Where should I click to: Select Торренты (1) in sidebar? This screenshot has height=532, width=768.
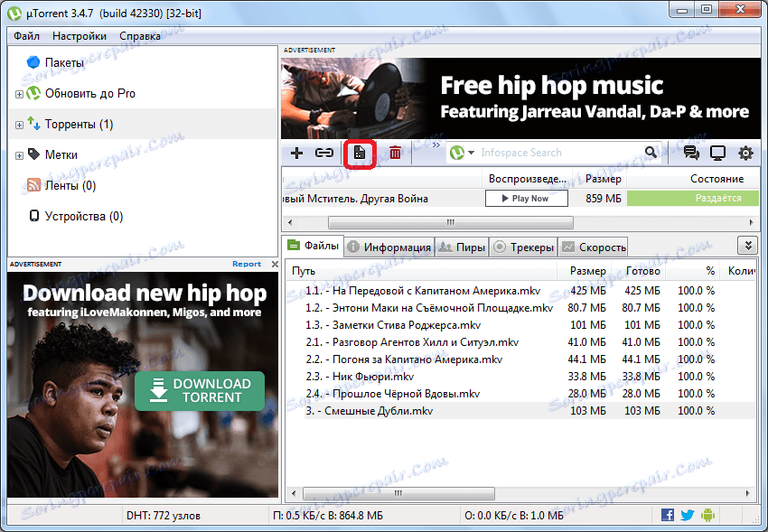[79, 125]
